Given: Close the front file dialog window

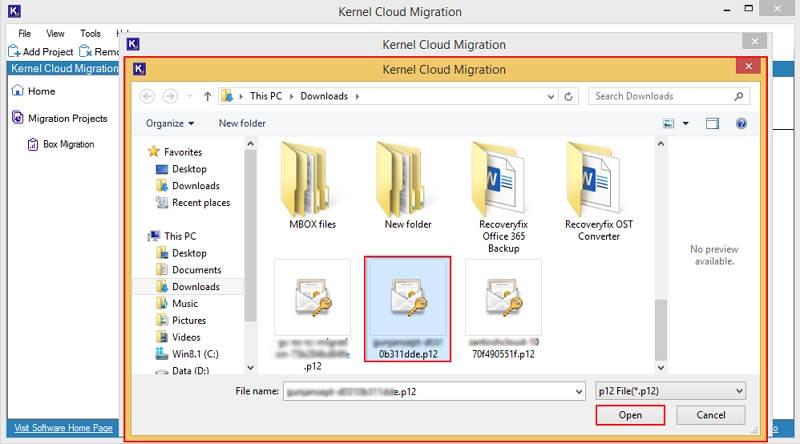Looking at the screenshot, I should pyautogui.click(x=748, y=66).
